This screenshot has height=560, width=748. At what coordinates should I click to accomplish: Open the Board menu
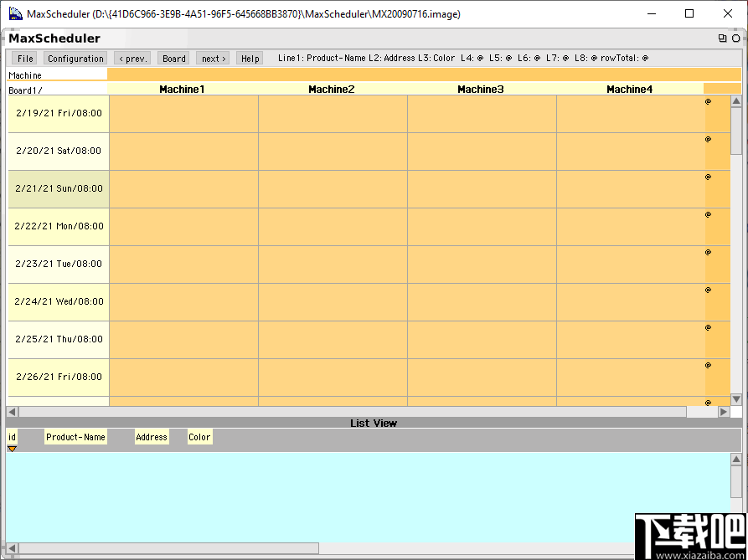pyautogui.click(x=173, y=58)
